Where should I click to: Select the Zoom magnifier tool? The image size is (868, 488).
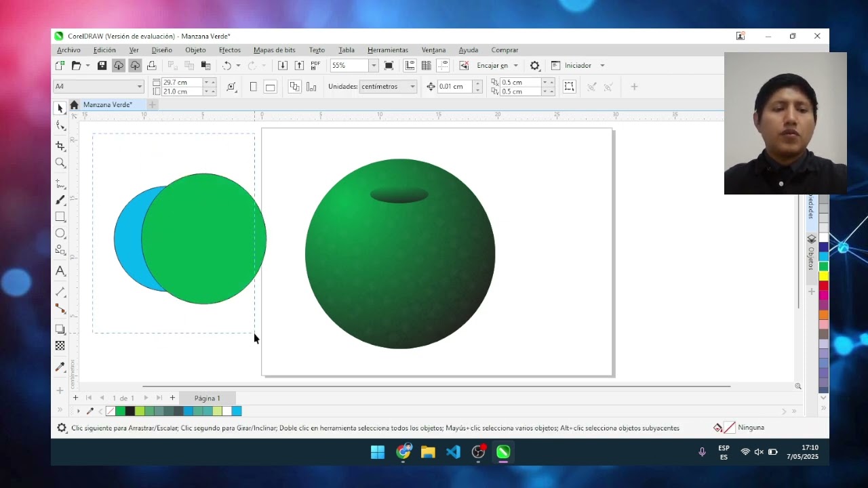[x=60, y=163]
